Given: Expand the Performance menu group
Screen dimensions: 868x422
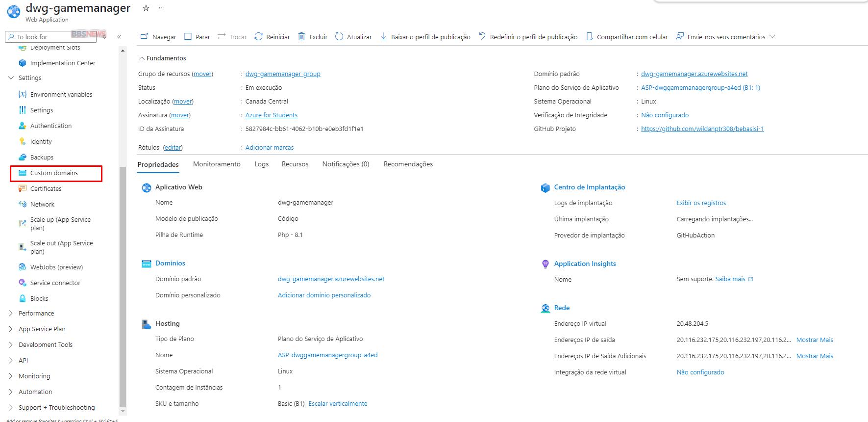Looking at the screenshot, I should pos(11,314).
